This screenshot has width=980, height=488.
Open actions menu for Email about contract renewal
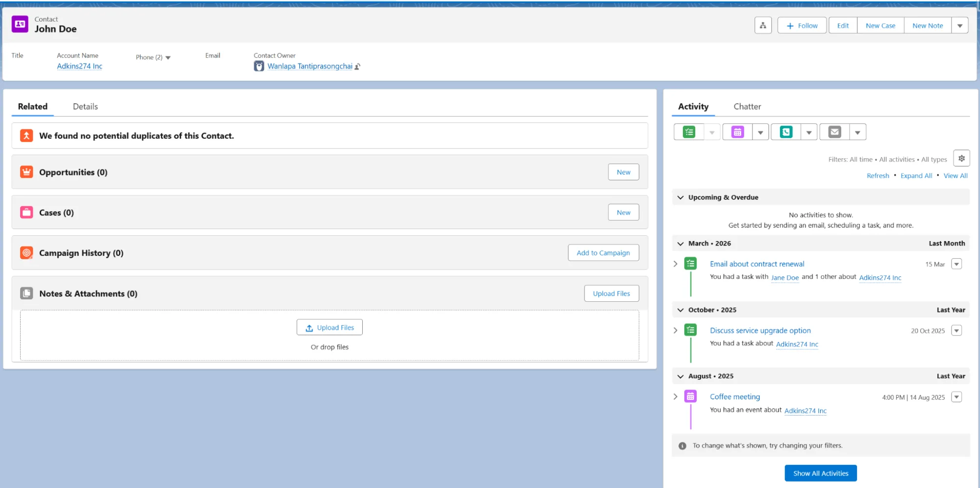click(x=956, y=264)
